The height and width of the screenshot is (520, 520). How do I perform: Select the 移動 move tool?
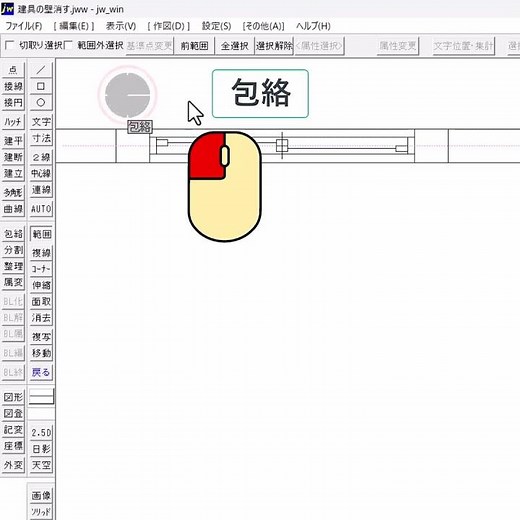point(41,353)
